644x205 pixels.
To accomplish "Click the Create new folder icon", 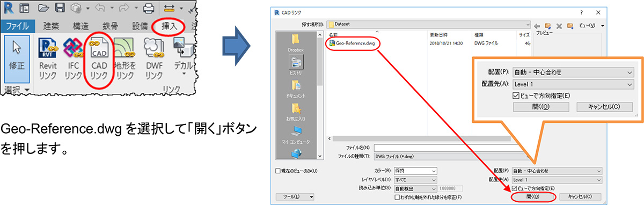I will tap(570, 25).
